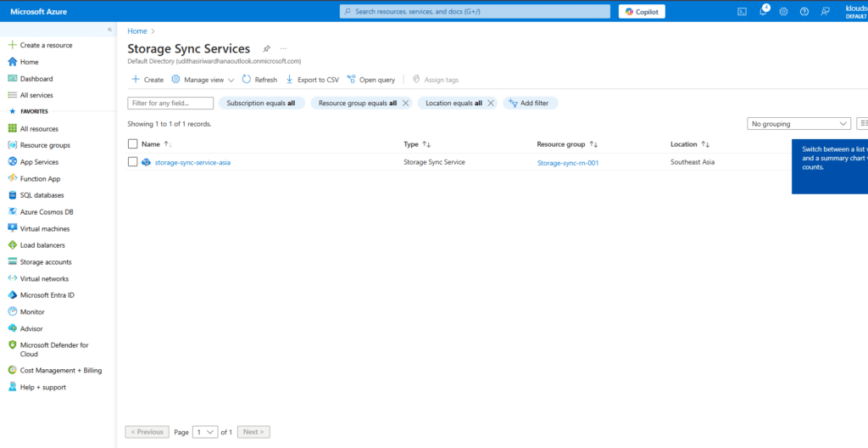Open the Manage view dropdown
868x448 pixels.
[203, 80]
